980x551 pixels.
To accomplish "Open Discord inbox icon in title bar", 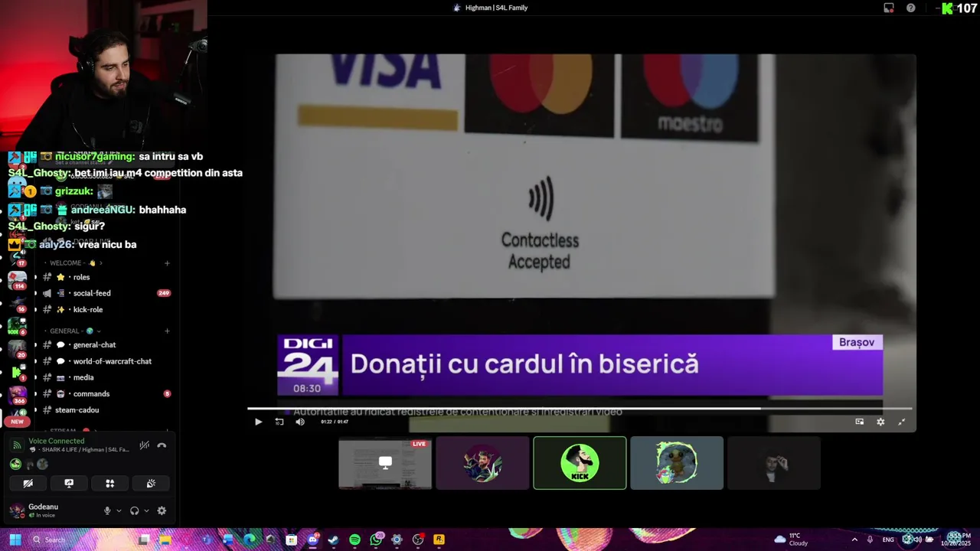I will pos(888,8).
